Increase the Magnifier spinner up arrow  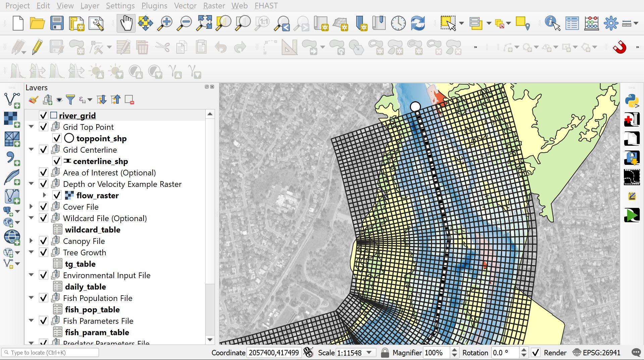[x=454, y=350]
